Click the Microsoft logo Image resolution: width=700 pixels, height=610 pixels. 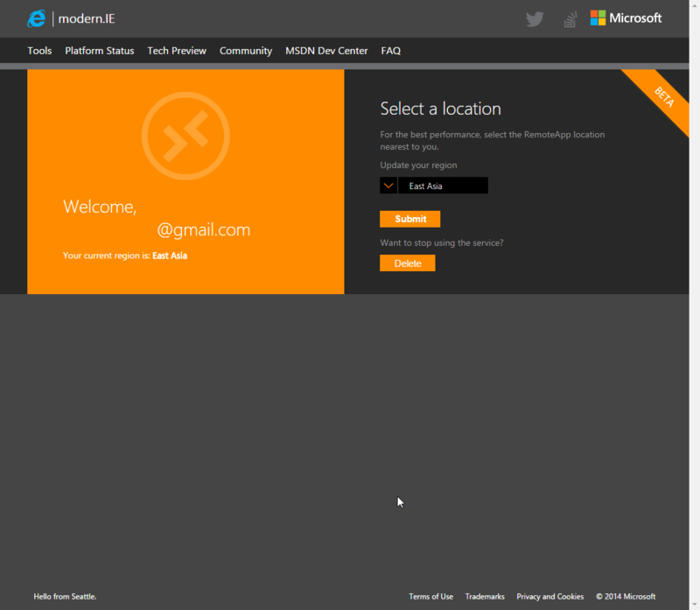tap(626, 18)
